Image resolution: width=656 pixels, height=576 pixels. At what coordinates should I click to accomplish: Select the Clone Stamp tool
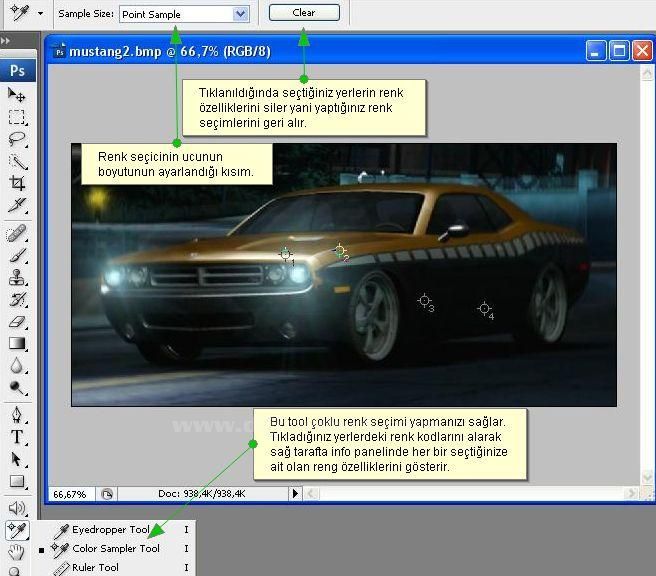(x=17, y=278)
